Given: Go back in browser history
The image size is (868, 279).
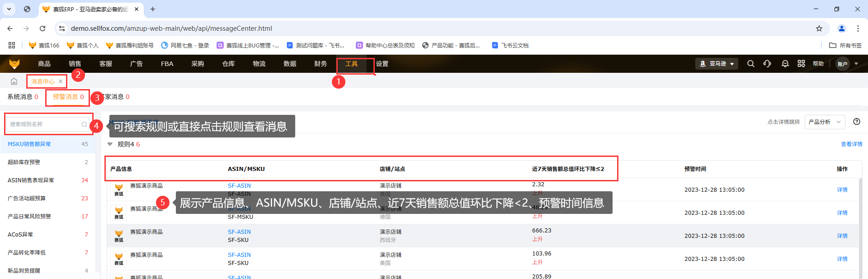Looking at the screenshot, I should [x=10, y=28].
